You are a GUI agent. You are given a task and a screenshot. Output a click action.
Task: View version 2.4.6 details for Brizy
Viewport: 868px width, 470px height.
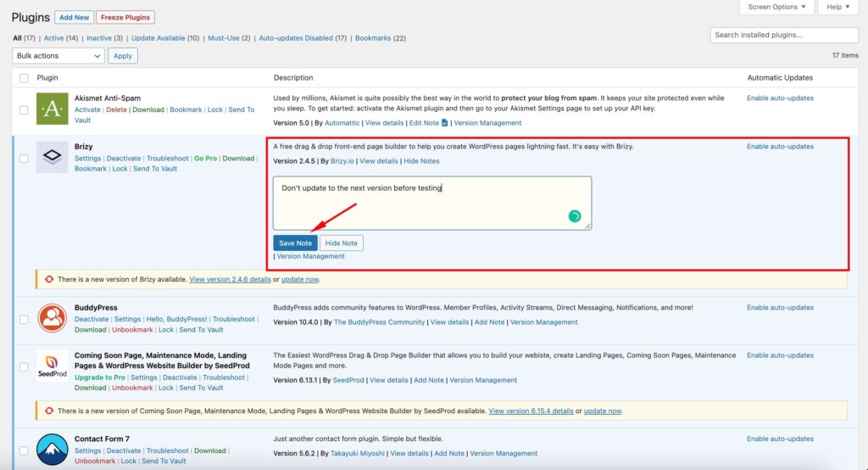coord(230,279)
